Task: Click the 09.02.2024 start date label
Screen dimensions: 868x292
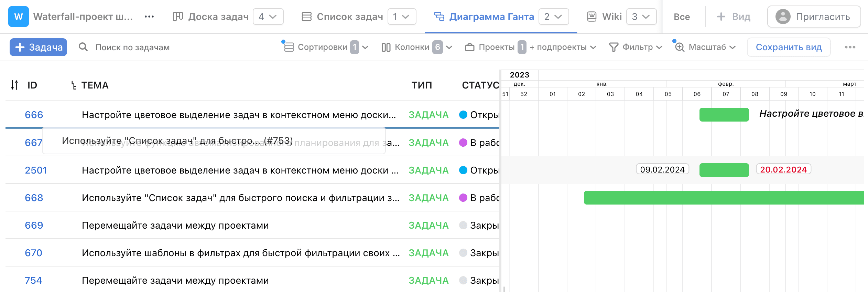Action: 662,169
